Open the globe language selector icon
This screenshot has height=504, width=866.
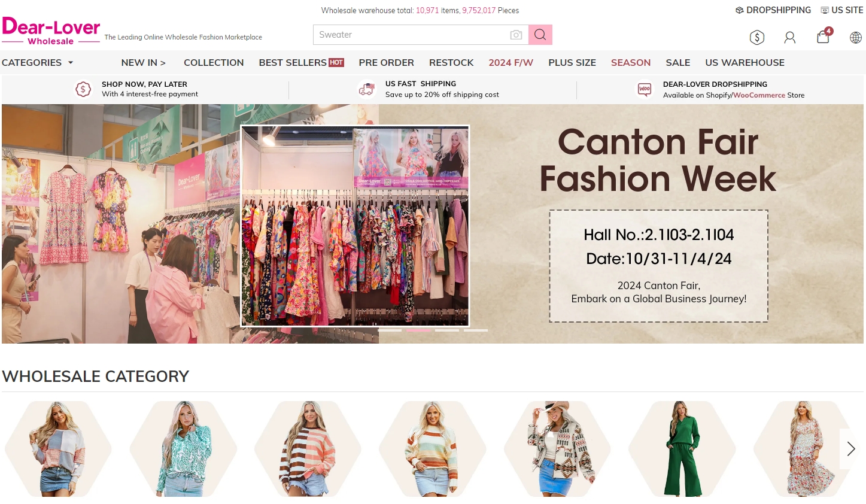click(x=856, y=37)
